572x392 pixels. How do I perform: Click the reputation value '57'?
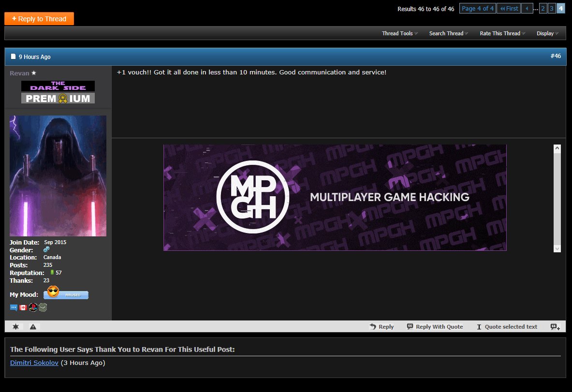59,273
